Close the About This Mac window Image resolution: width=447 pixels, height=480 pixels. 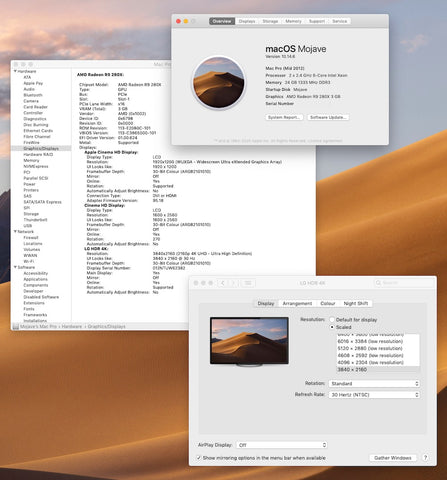pyautogui.click(x=178, y=21)
